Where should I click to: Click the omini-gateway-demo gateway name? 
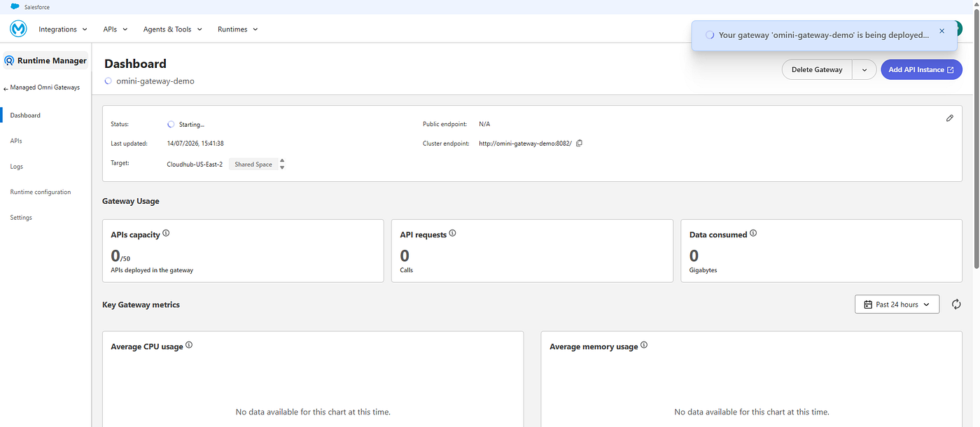tap(155, 81)
